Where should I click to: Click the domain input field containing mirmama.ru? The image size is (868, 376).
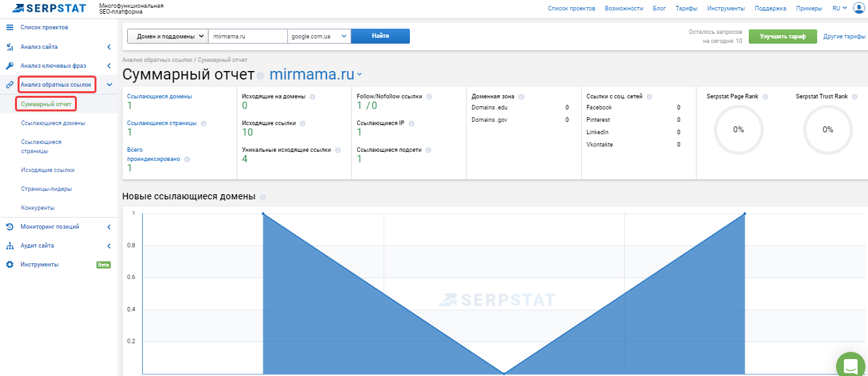[x=248, y=36]
